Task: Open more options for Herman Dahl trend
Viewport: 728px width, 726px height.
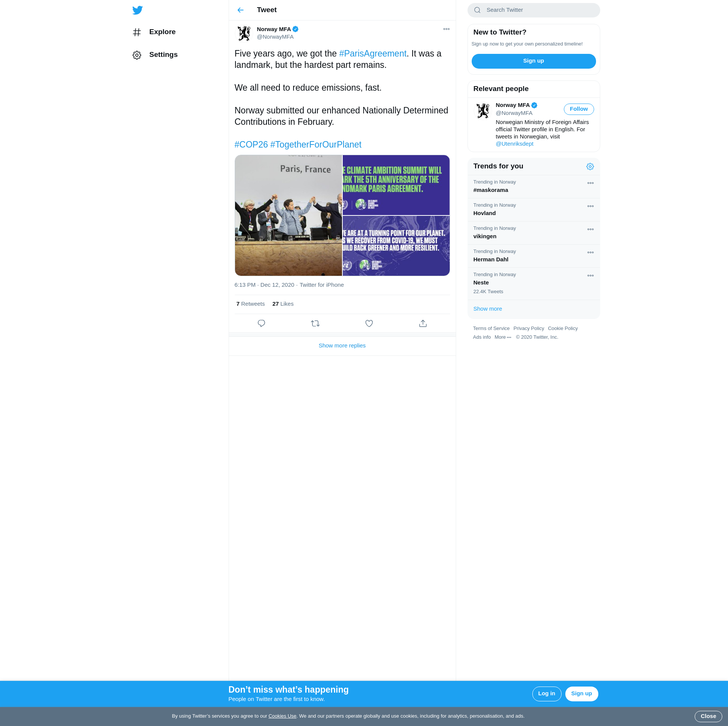Action: (590, 253)
